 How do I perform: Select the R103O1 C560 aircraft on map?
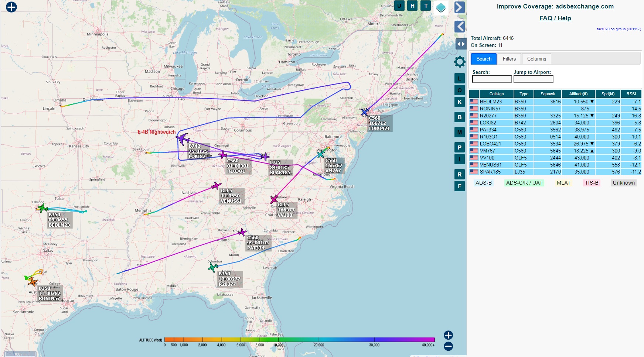[x=223, y=155]
